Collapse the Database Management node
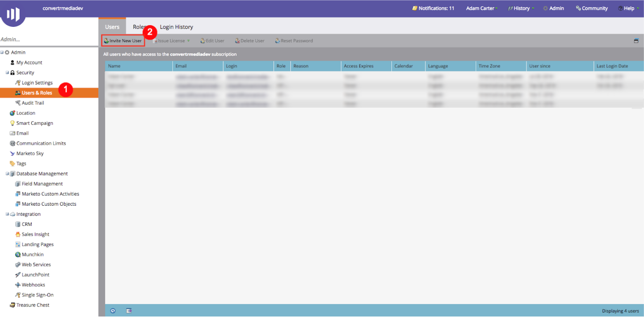Viewport: 644px width, 318px height. [7, 174]
